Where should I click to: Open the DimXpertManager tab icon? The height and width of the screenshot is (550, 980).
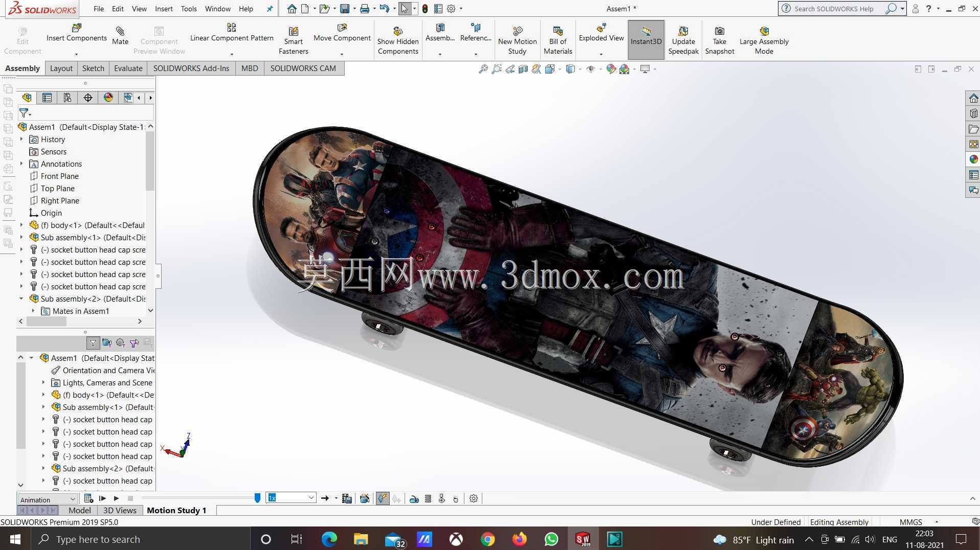[88, 98]
